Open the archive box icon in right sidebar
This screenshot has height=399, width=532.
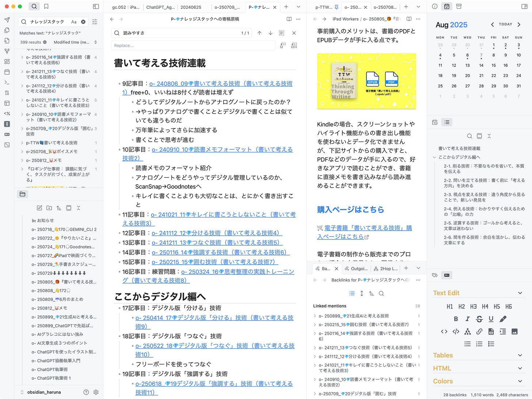click(x=459, y=7)
